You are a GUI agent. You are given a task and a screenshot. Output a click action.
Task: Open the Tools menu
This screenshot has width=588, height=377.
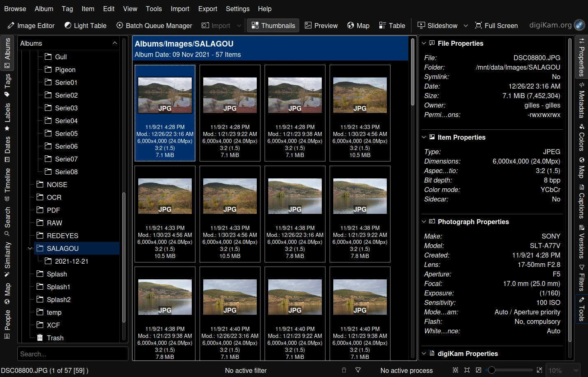tap(153, 9)
